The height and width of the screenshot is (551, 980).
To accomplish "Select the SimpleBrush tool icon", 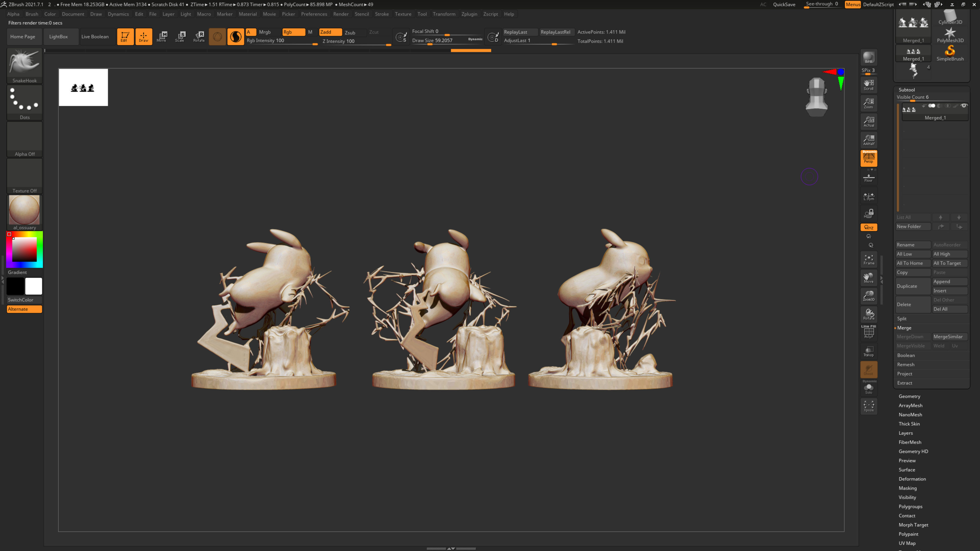I will pos(950,53).
